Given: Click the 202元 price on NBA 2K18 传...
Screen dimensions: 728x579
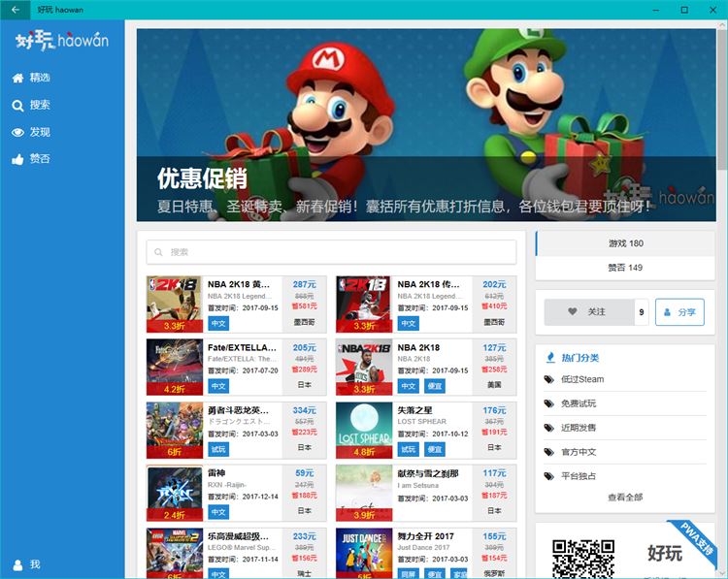Looking at the screenshot, I should [494, 284].
